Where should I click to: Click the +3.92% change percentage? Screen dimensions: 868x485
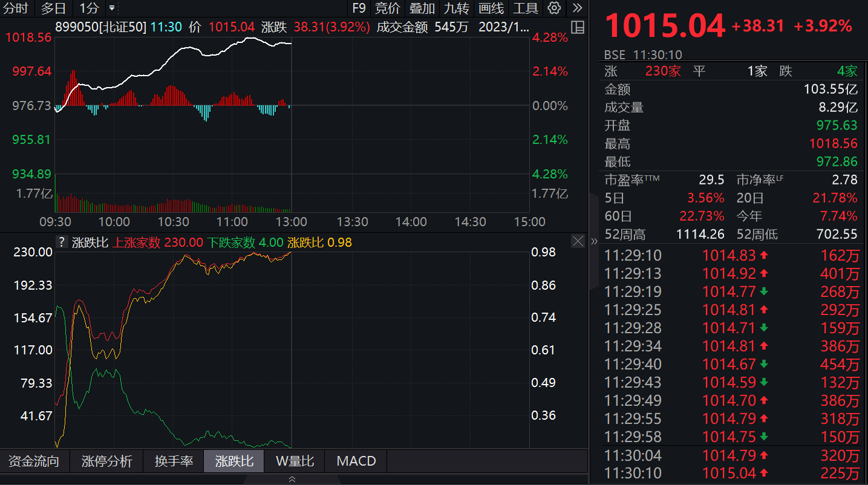pos(823,26)
